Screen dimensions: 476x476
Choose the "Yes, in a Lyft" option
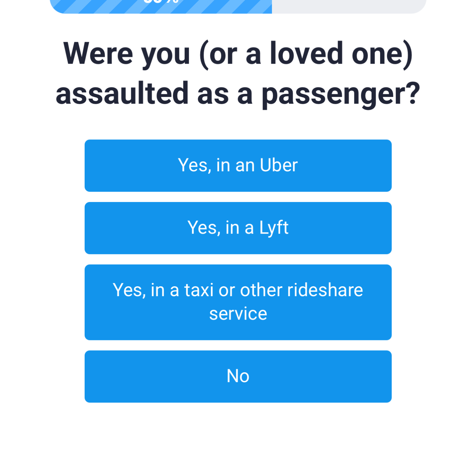tap(238, 228)
